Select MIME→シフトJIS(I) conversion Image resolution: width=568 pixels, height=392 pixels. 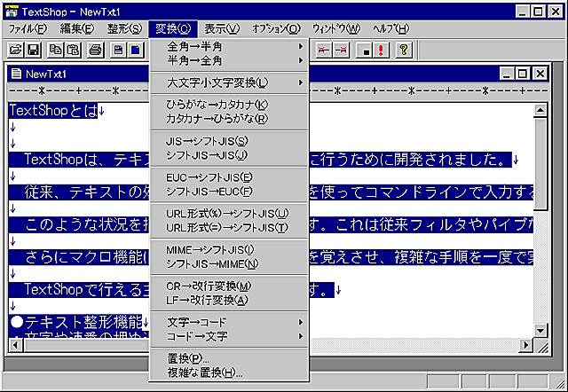click(x=229, y=249)
